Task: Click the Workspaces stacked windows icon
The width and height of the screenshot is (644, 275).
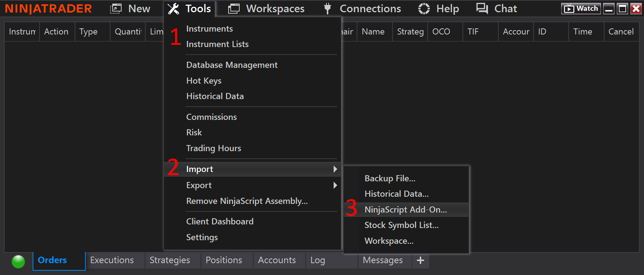Action: click(234, 9)
